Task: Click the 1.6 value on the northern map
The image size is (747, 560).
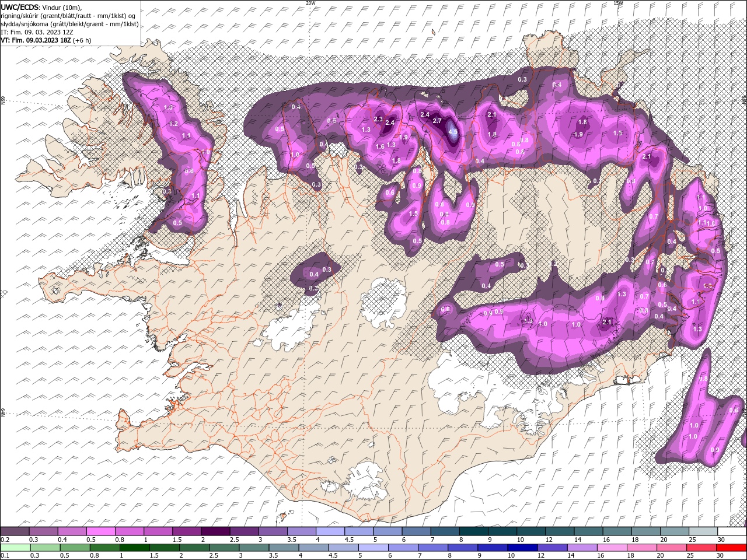Action: tap(380, 146)
